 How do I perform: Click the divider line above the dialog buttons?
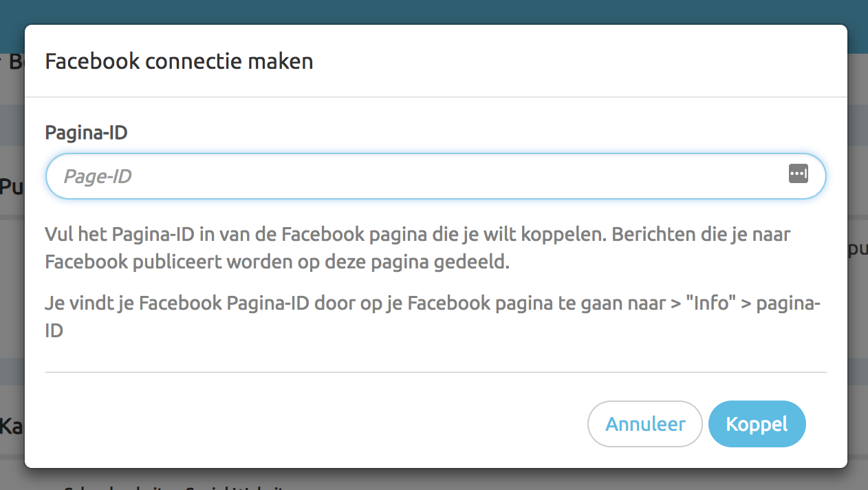click(433, 372)
